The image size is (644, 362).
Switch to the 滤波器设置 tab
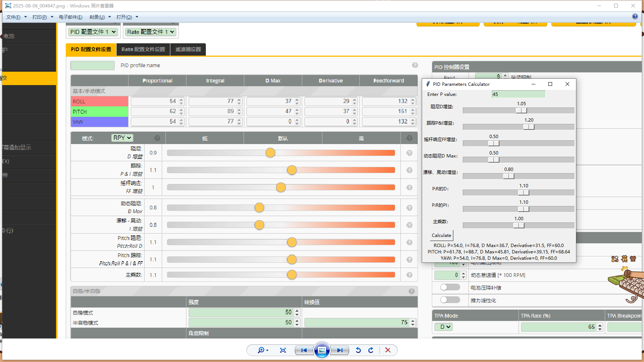[x=188, y=49]
